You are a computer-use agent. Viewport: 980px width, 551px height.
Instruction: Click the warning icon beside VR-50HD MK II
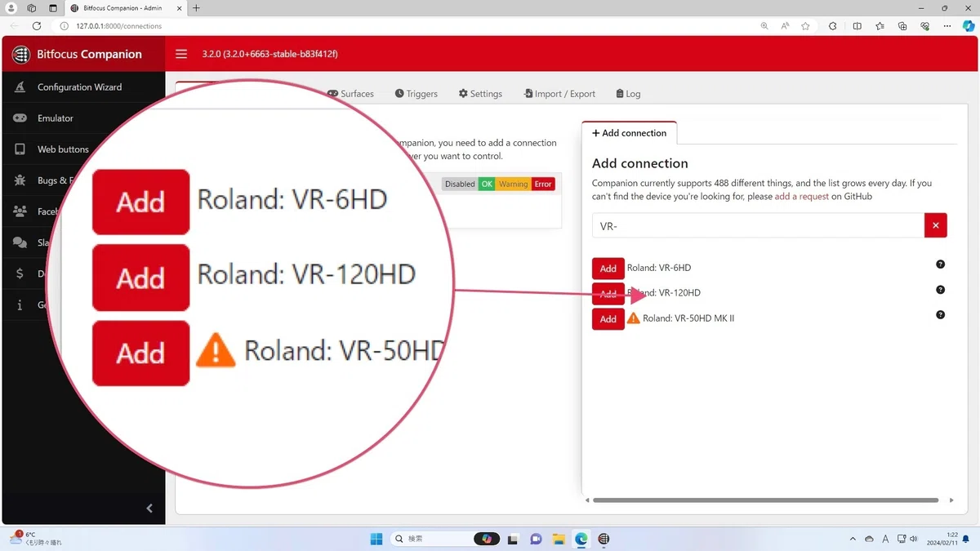[634, 318]
